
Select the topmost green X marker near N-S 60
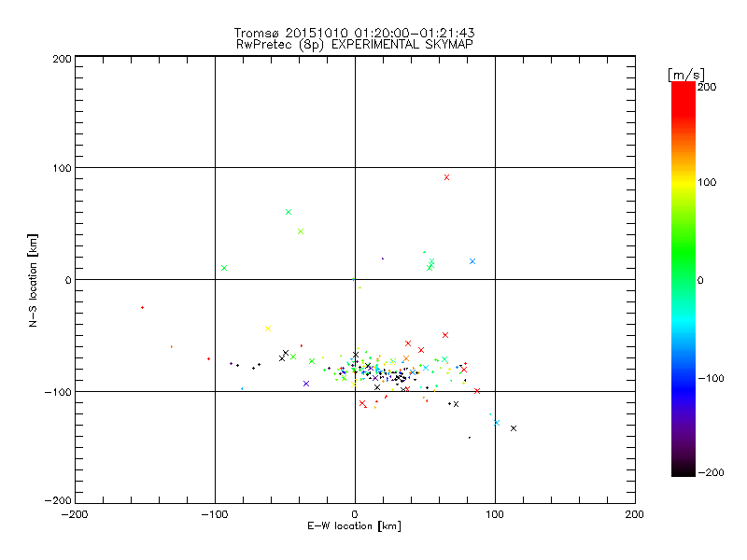[x=289, y=212]
